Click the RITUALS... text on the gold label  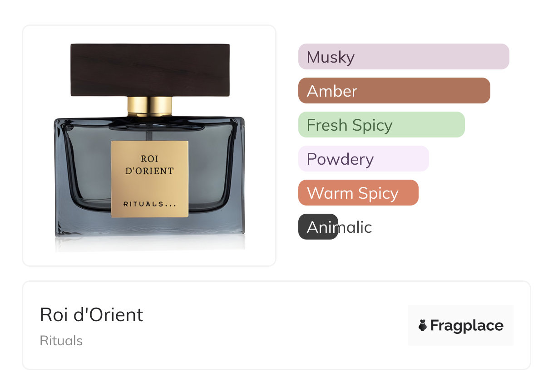click(x=150, y=204)
